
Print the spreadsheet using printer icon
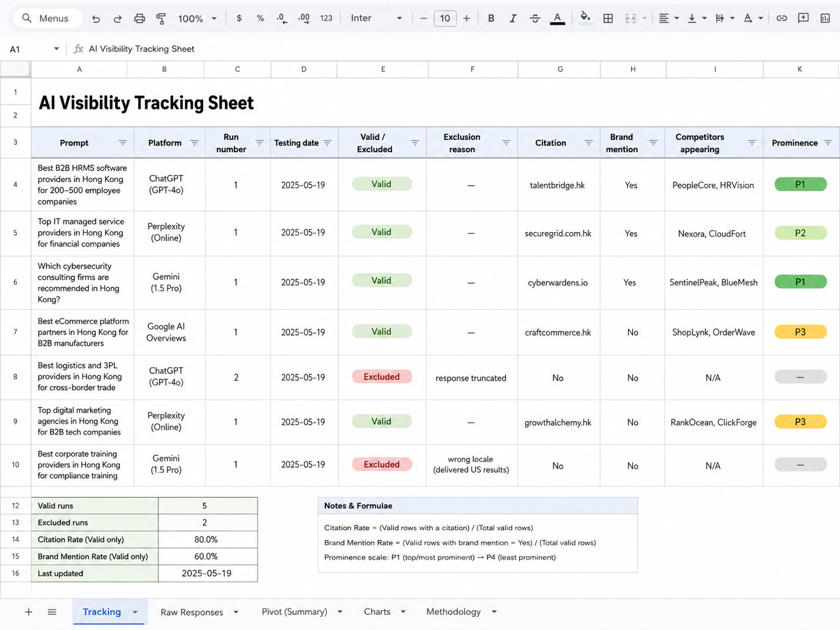coord(139,19)
